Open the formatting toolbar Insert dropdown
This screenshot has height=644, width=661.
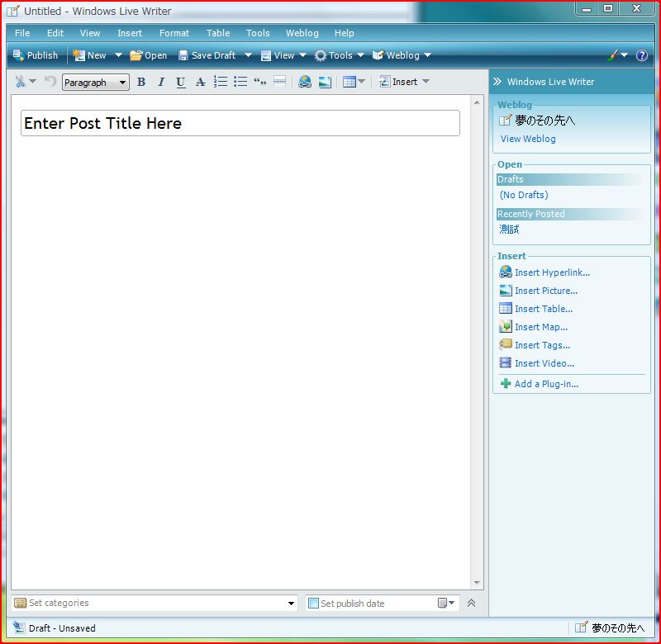[x=404, y=81]
